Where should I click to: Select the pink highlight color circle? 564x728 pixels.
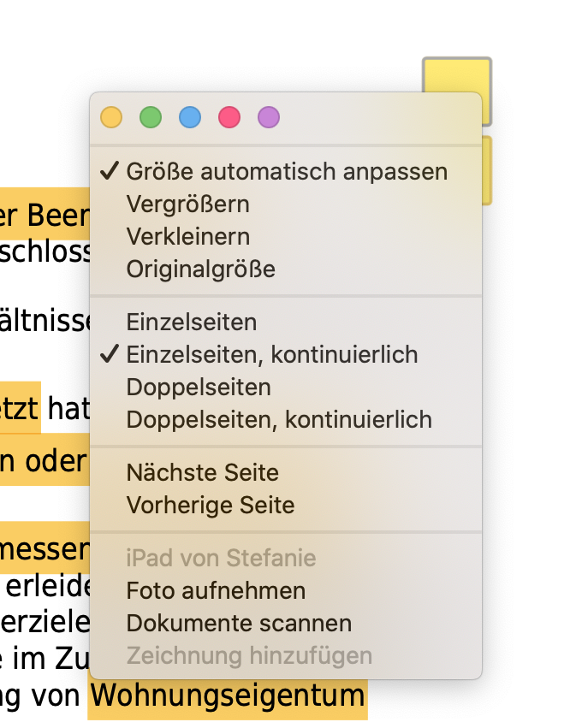[229, 117]
